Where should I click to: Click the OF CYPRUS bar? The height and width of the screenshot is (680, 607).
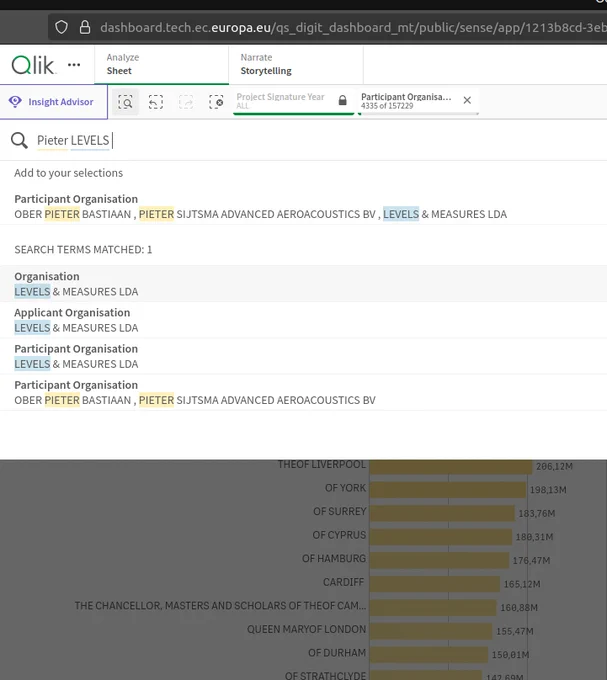(441, 537)
